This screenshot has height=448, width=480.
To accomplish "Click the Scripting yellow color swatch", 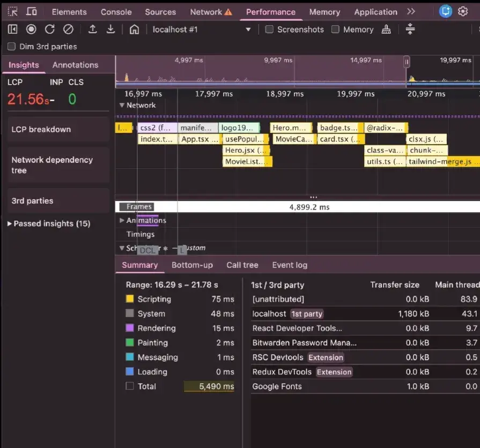I will (130, 299).
